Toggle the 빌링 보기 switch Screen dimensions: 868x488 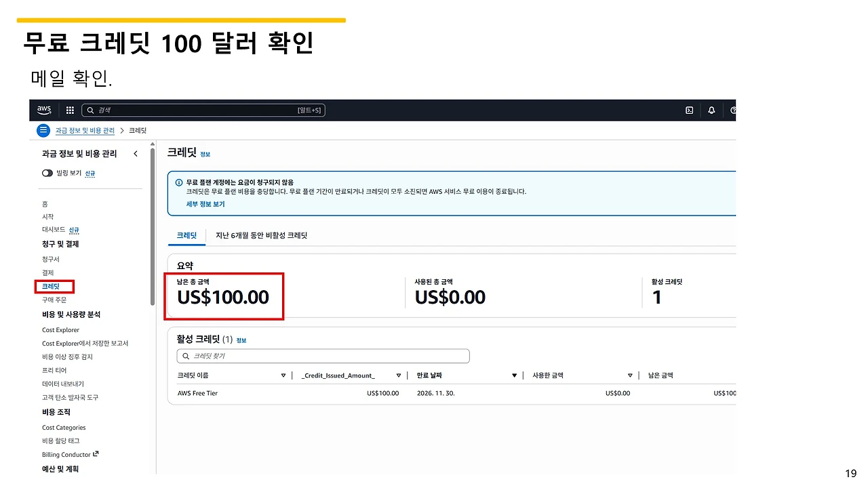(47, 173)
